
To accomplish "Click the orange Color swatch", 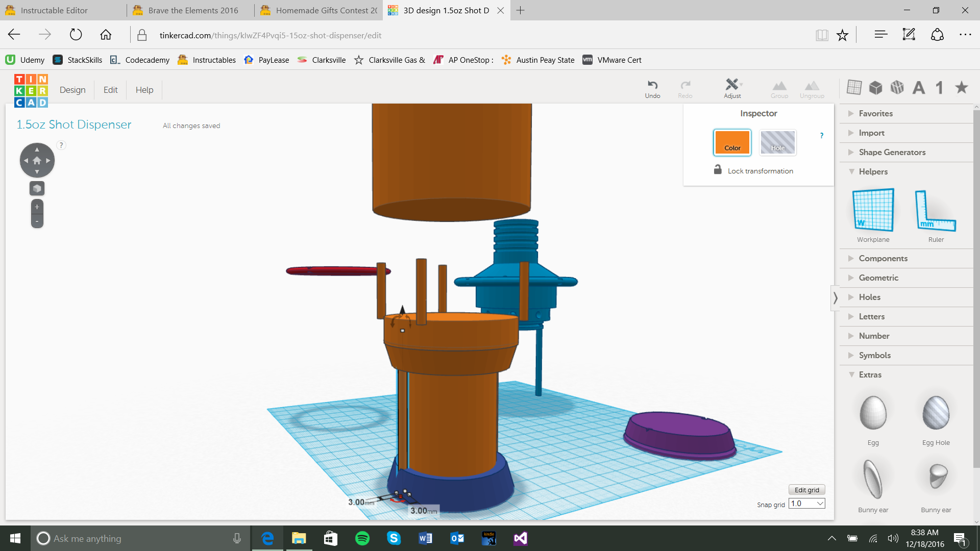I will [x=732, y=142].
